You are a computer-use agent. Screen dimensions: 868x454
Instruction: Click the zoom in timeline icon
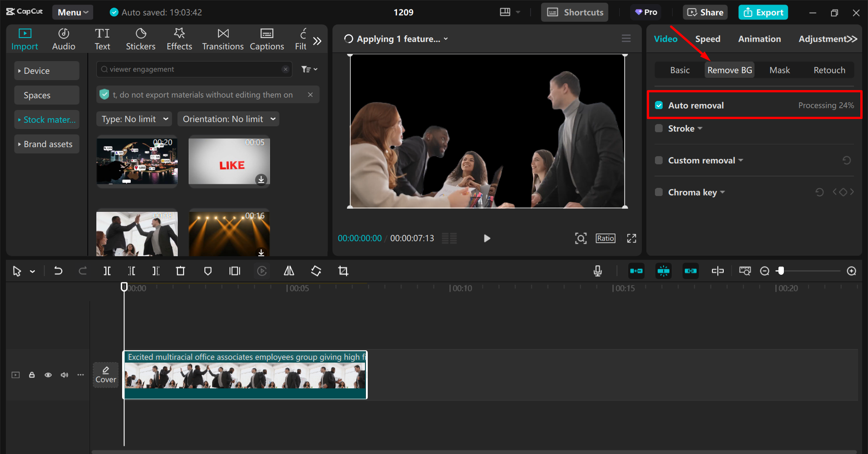(851, 271)
